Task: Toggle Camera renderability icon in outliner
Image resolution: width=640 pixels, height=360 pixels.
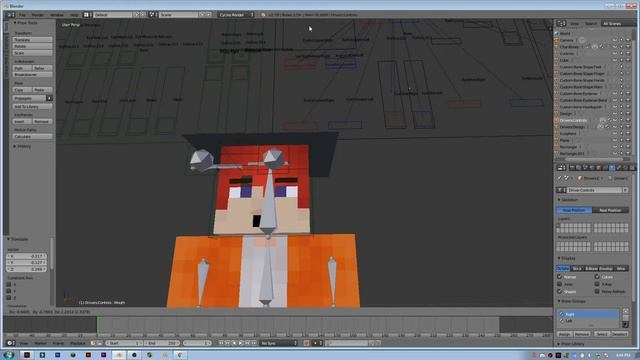Action: 628,40
